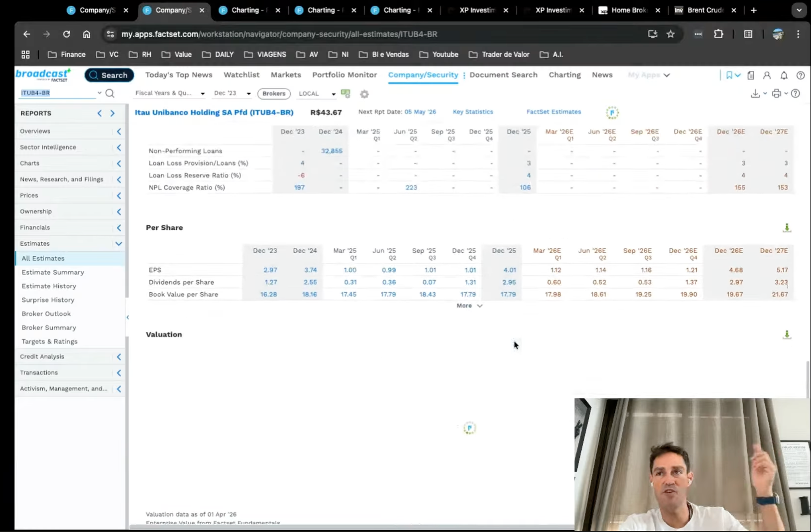Show more Per Share rows
This screenshot has width=811, height=532.
[x=469, y=306]
